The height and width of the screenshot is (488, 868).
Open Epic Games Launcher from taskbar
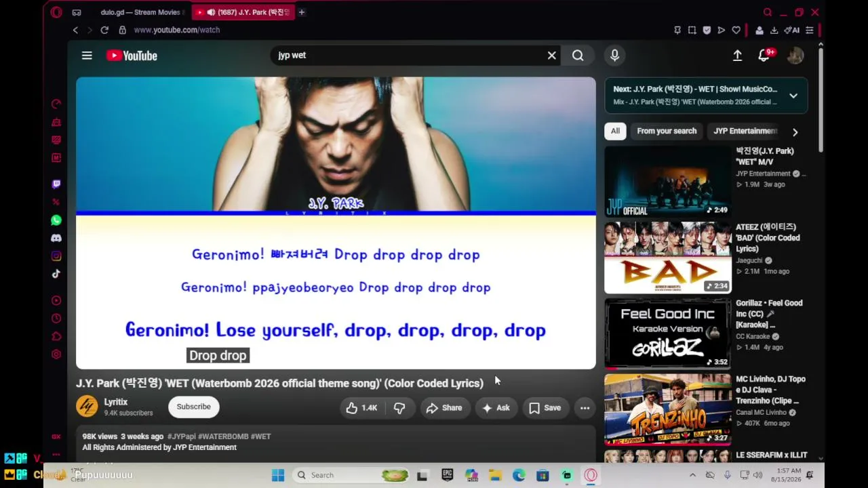pos(447,475)
